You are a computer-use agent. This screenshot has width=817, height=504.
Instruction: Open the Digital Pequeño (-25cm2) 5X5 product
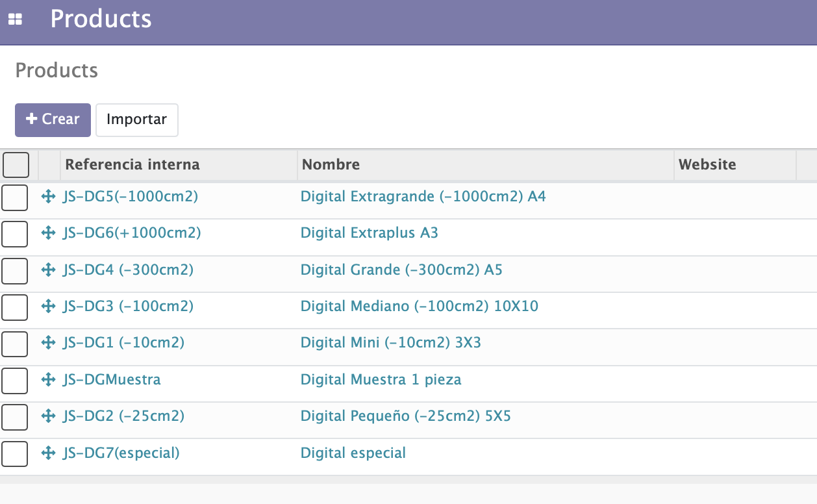pos(405,416)
